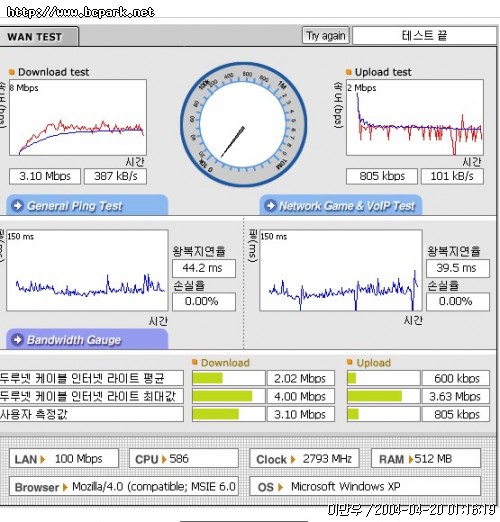Screen dimensions: 500x522
Task: Click the 3.10 Mbps download result box
Action: (x=45, y=176)
